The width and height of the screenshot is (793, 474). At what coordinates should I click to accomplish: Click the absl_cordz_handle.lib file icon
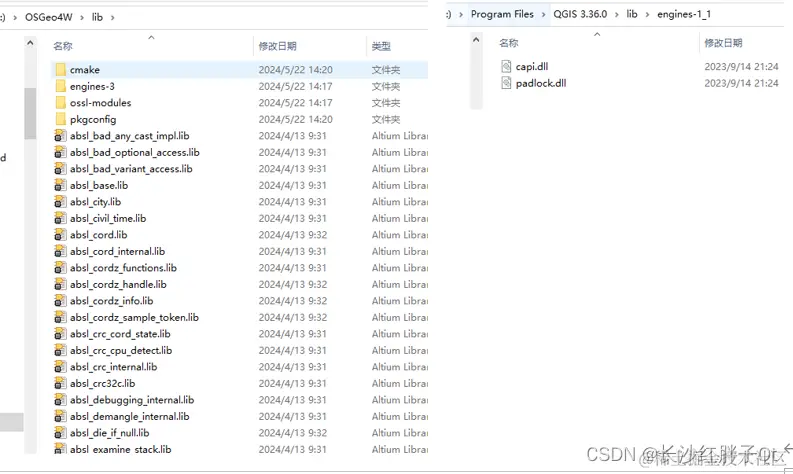click(x=60, y=284)
